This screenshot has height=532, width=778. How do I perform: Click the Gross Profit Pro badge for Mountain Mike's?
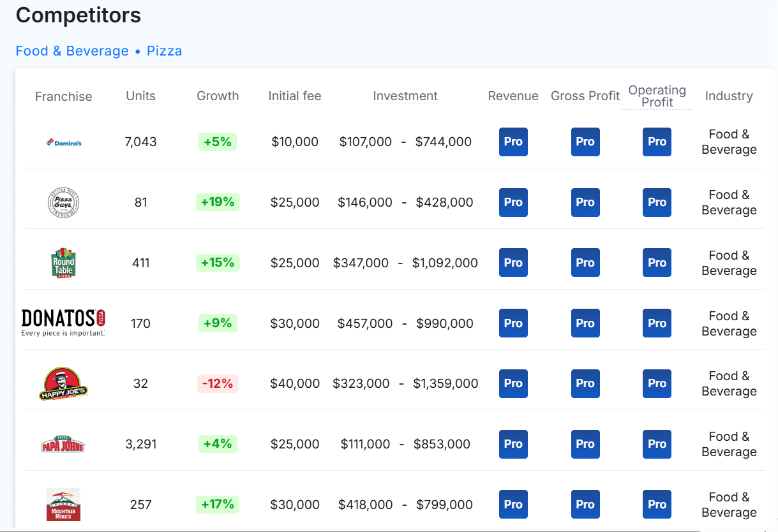coord(585,505)
